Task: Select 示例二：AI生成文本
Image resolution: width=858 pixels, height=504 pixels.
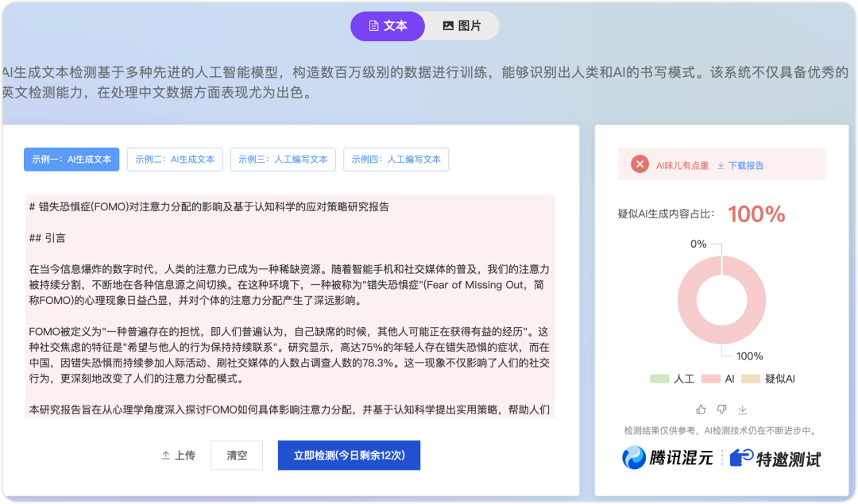Action: coord(175,160)
